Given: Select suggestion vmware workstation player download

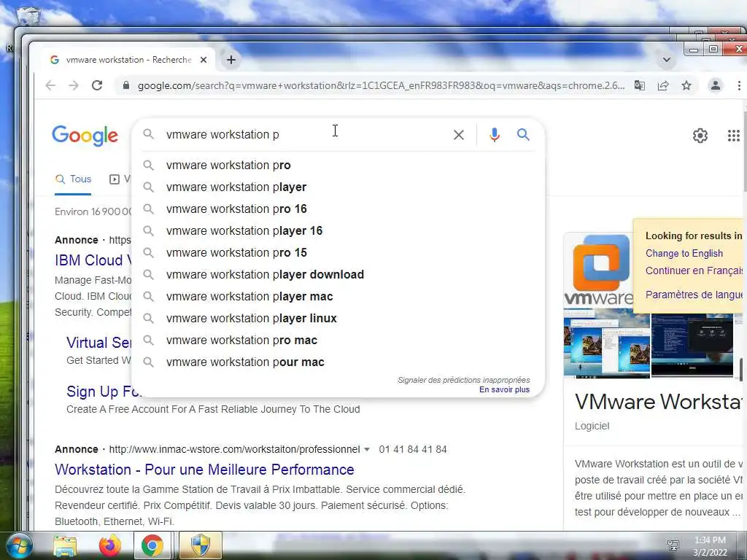Looking at the screenshot, I should coord(338,275).
